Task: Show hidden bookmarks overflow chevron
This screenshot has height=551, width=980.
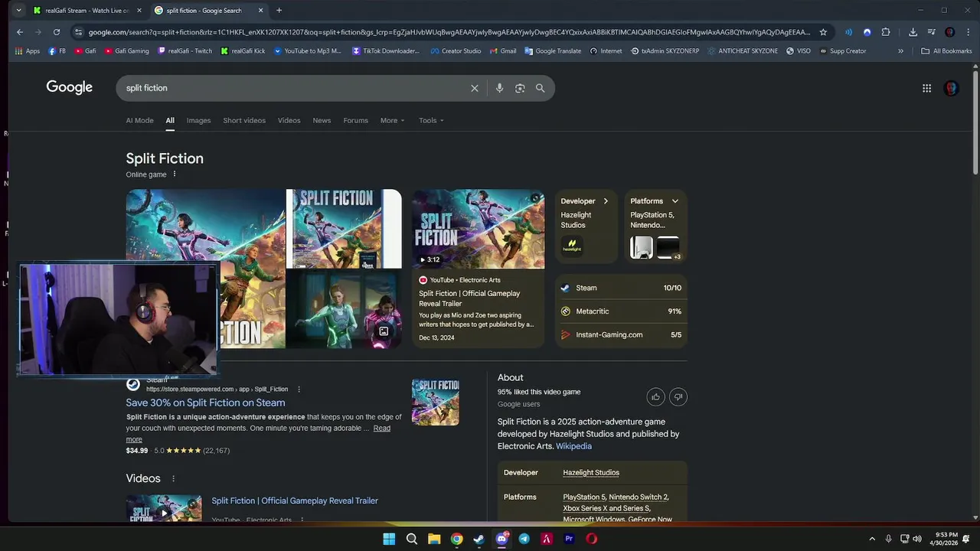Action: click(900, 51)
